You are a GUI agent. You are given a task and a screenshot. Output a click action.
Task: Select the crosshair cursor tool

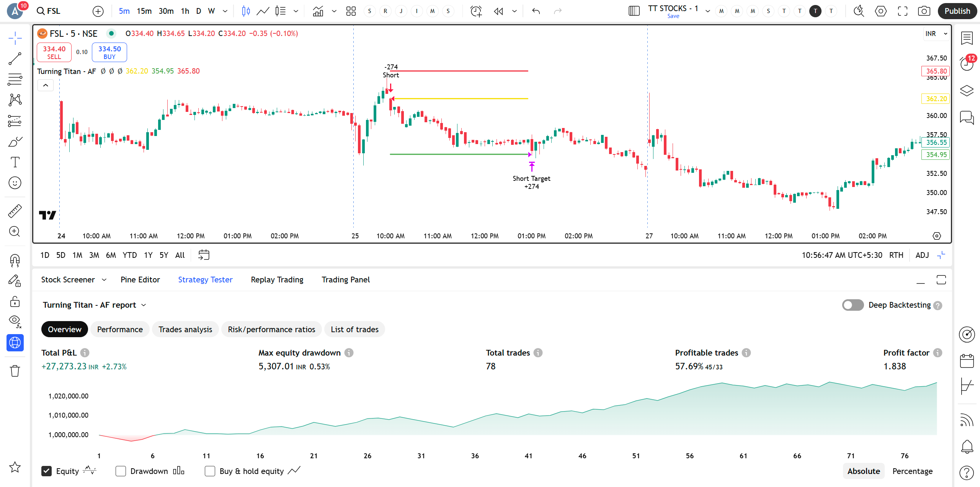tap(15, 38)
